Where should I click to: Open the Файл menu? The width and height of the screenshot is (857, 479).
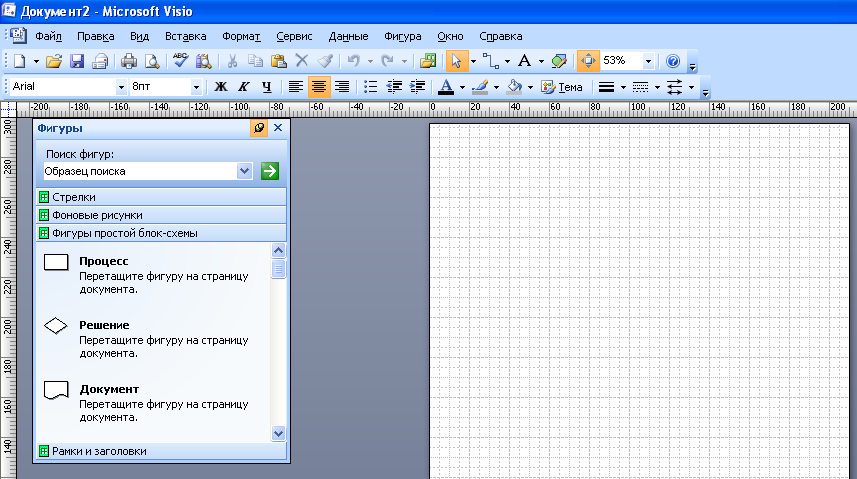point(49,36)
